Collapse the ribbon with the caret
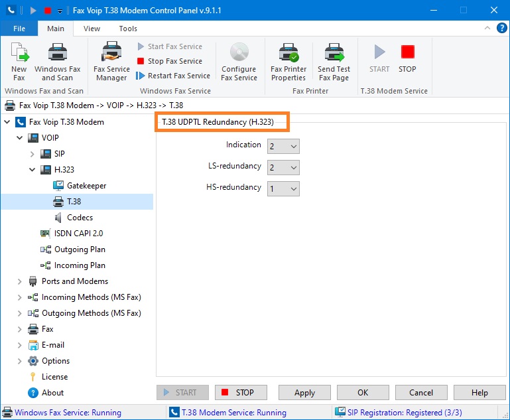 pos(487,28)
